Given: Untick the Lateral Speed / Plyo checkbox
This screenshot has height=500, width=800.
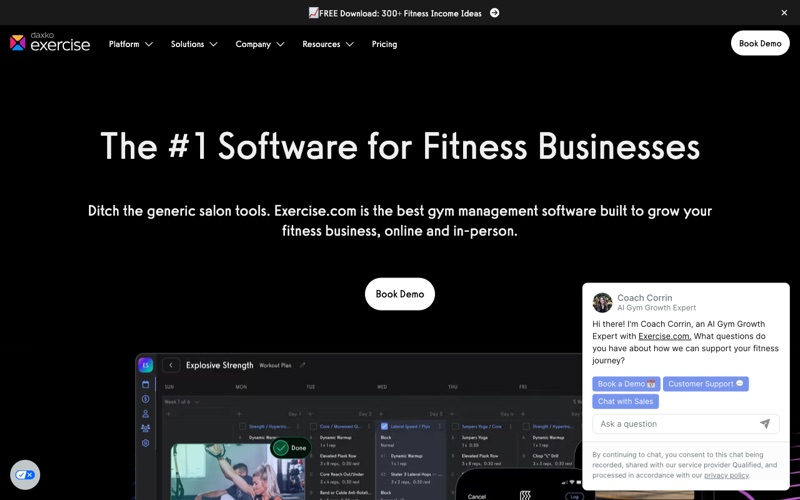Looking at the screenshot, I should (384, 426).
